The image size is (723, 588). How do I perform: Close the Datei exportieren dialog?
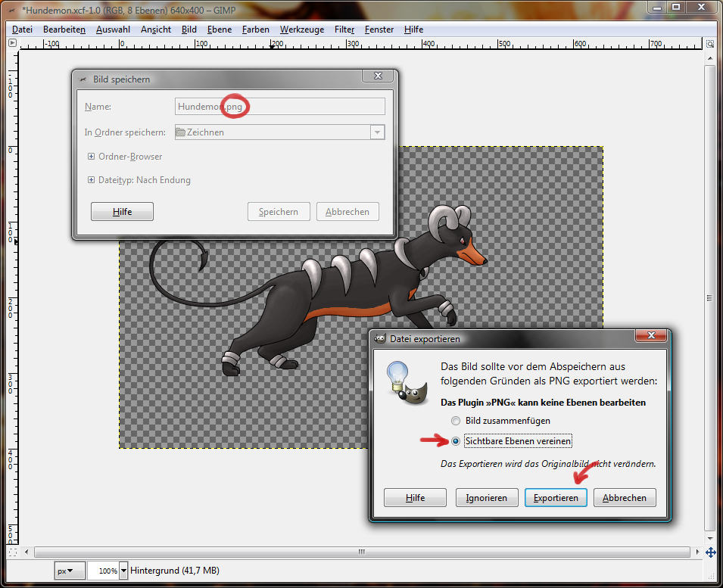coord(651,335)
